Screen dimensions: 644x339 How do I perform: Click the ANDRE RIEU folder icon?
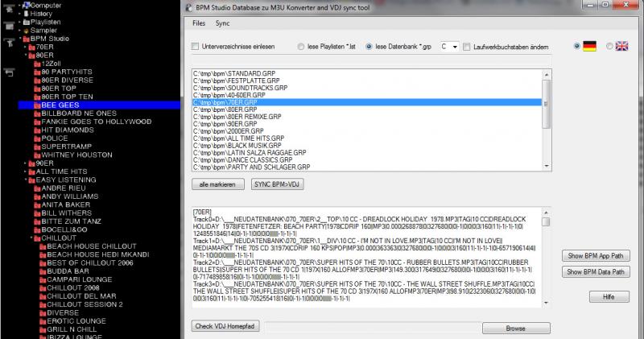point(37,188)
